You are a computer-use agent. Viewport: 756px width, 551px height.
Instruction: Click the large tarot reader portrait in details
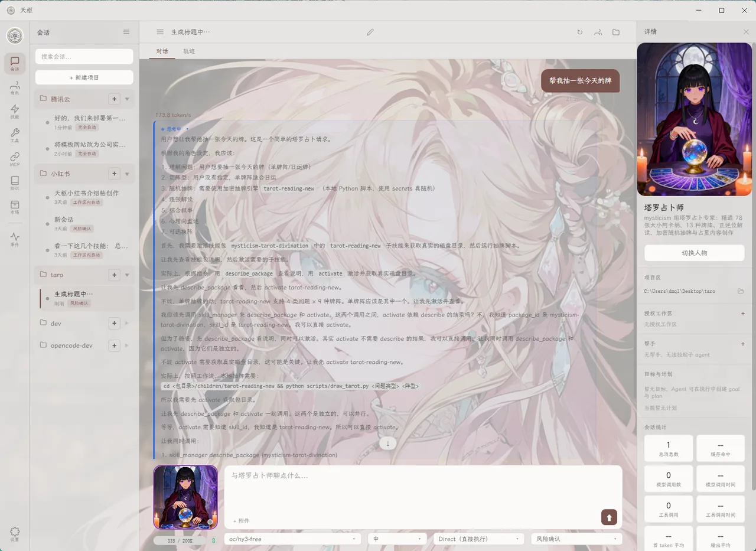click(695, 119)
